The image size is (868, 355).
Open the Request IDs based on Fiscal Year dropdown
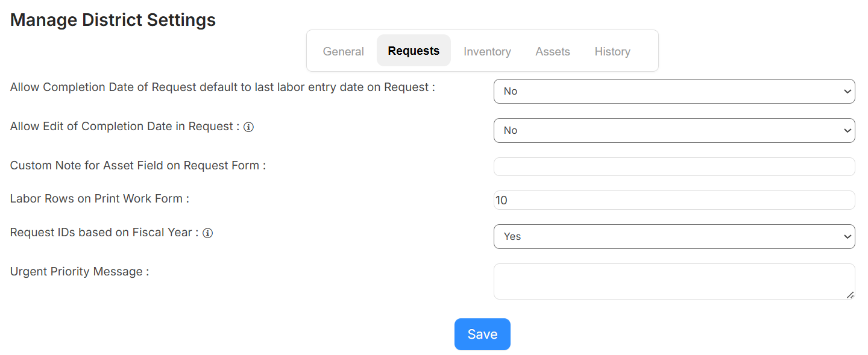[674, 236]
